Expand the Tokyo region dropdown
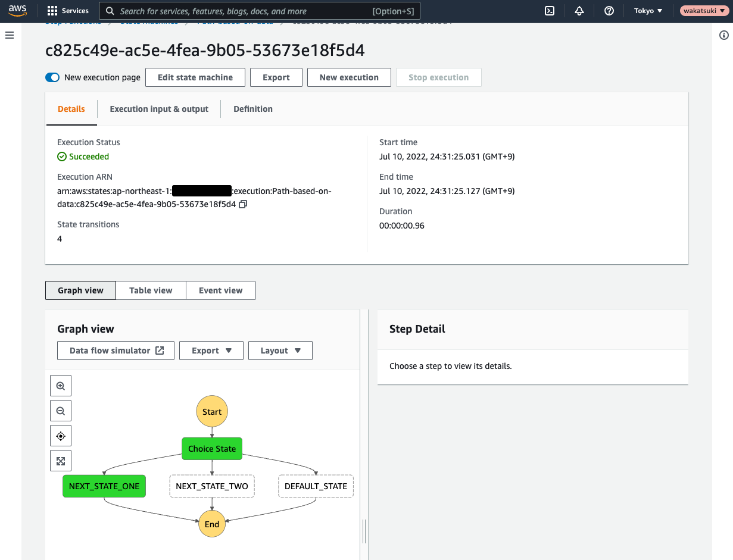The image size is (733, 560). pos(648,11)
